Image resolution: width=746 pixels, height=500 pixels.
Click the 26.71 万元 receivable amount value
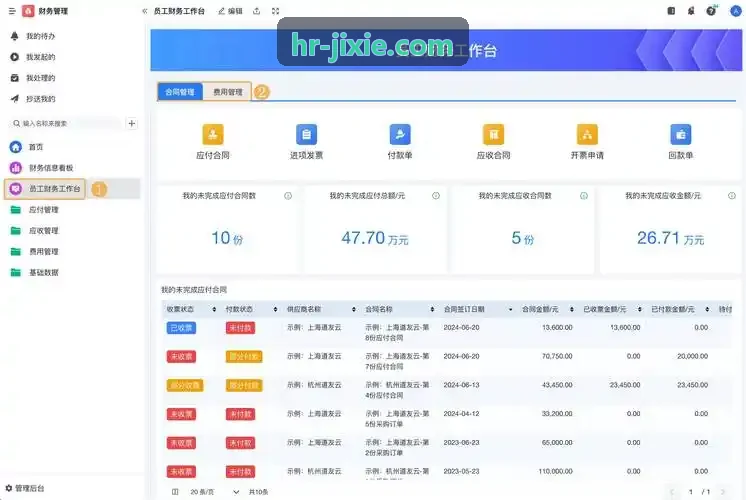tap(670, 238)
